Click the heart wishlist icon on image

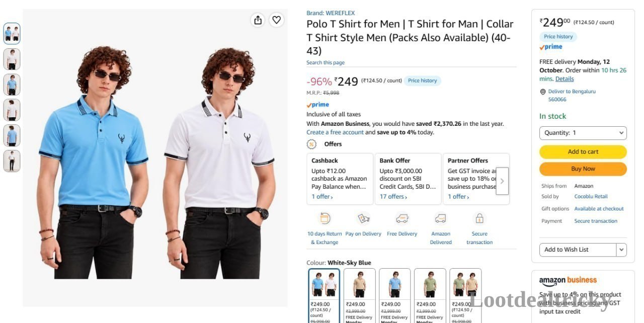276,20
